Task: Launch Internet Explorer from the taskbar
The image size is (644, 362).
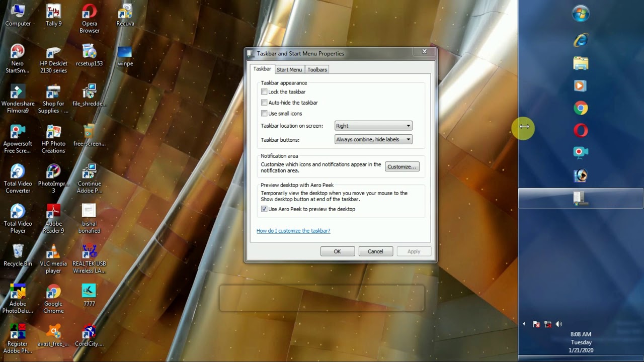Action: pos(581,40)
